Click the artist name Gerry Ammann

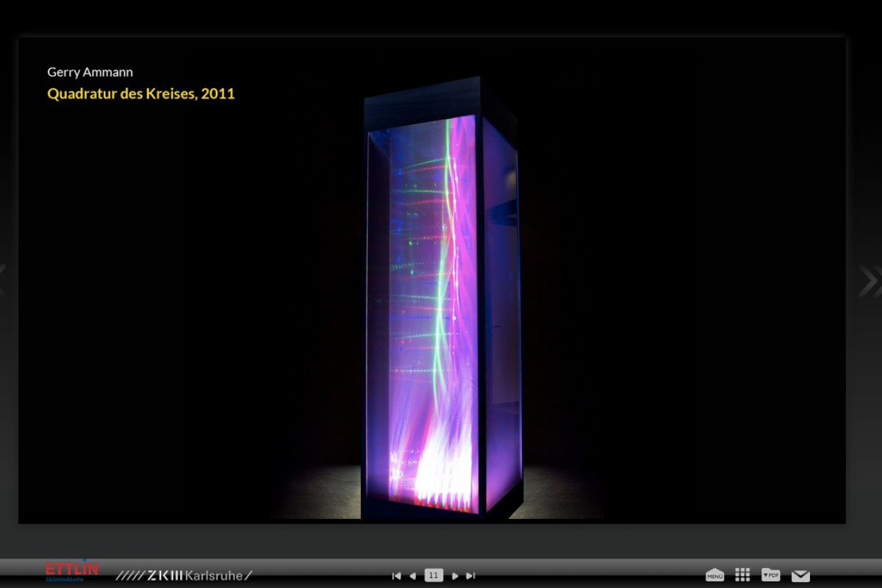90,72
